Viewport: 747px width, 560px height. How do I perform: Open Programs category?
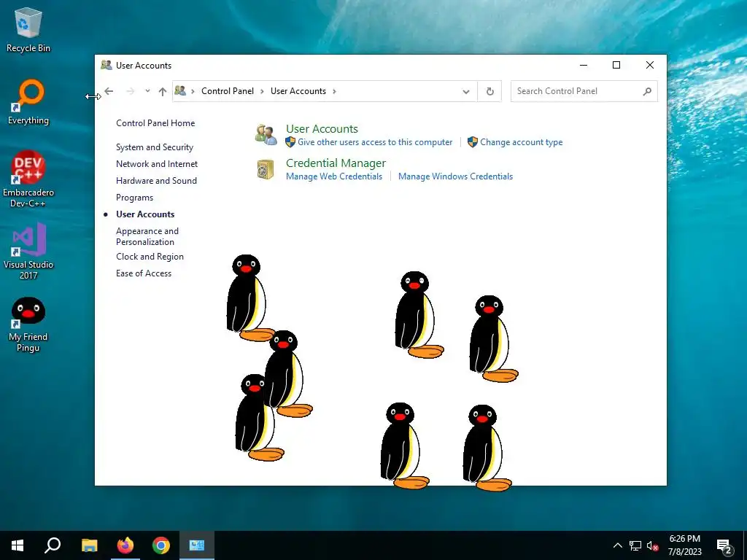click(x=134, y=198)
